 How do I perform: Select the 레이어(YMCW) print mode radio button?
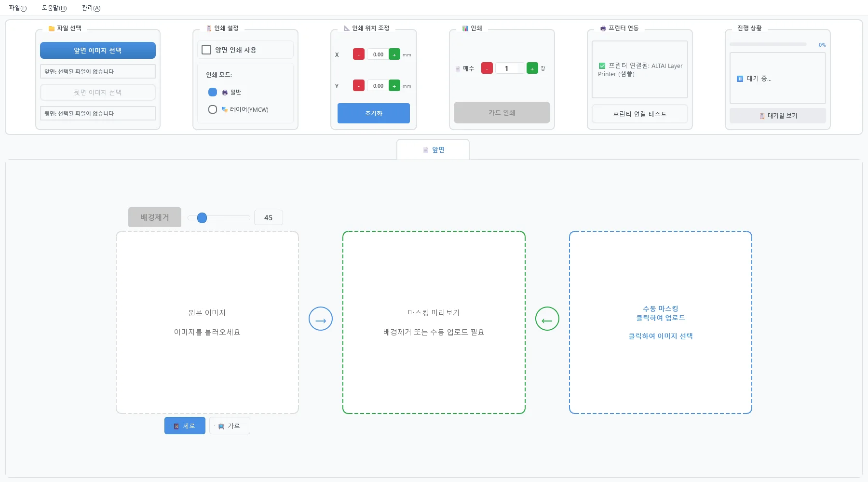[213, 109]
